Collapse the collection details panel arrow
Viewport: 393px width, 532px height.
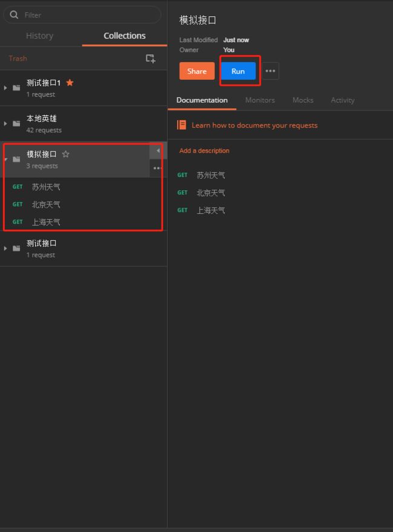pos(158,150)
